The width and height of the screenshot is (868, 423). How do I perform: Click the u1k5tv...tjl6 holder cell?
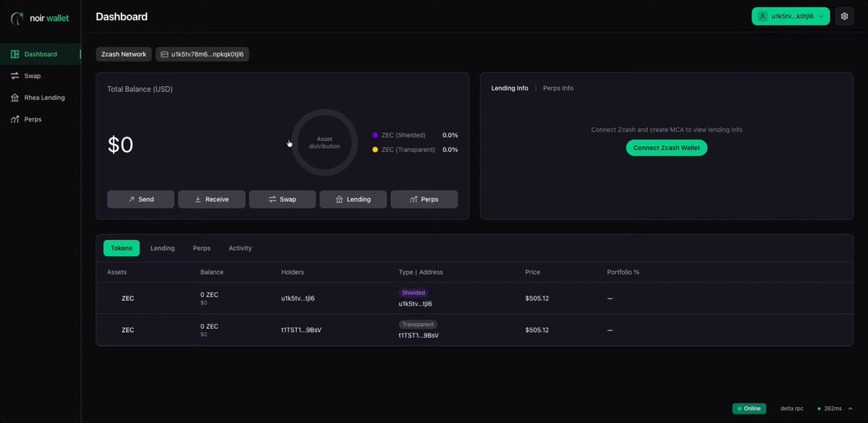(x=298, y=298)
